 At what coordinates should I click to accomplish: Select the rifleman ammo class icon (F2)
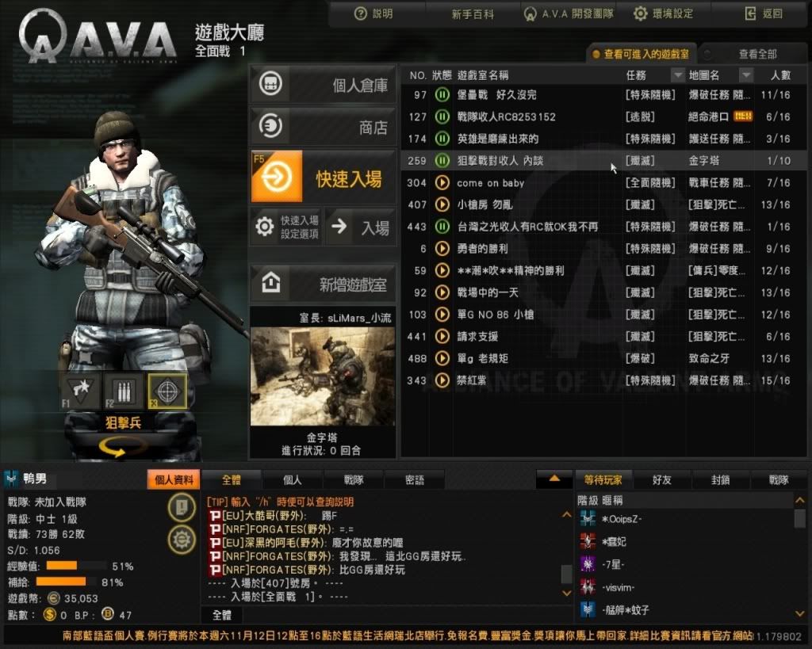click(123, 391)
